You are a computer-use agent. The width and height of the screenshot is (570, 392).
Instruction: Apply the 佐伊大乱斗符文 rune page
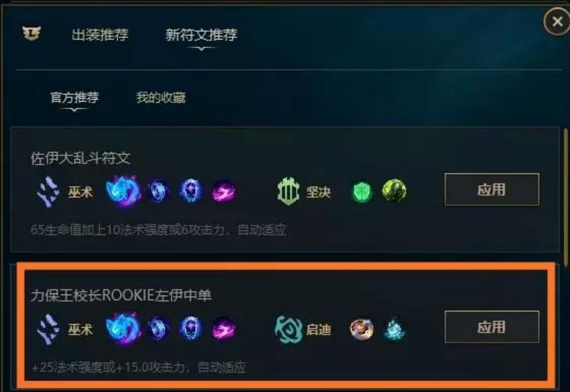(x=492, y=189)
